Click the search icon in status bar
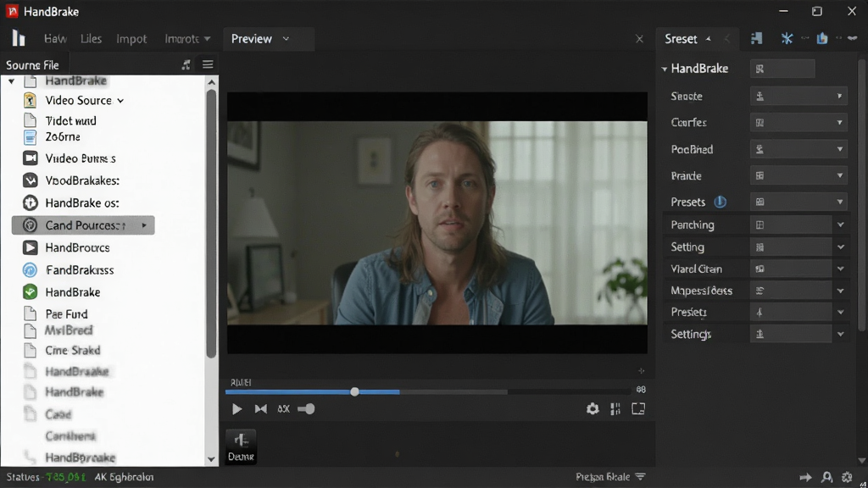The image size is (868, 488). tap(826, 477)
